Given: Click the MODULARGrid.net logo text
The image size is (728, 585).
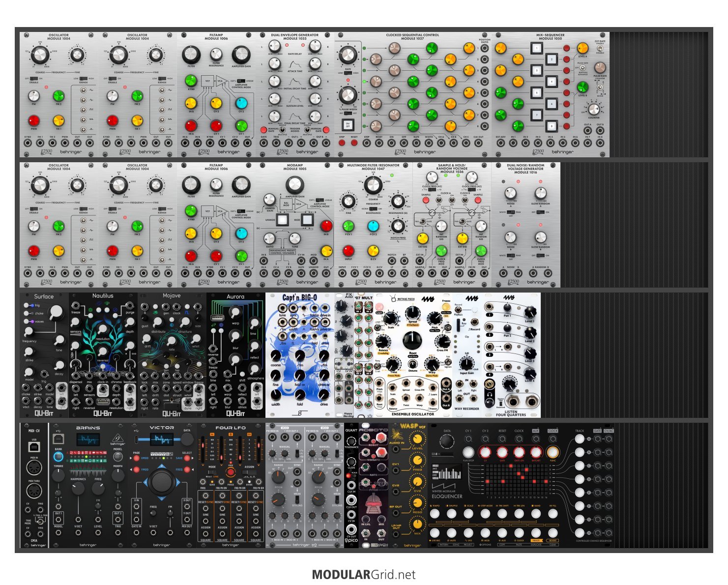Looking at the screenshot, I should (x=364, y=575).
